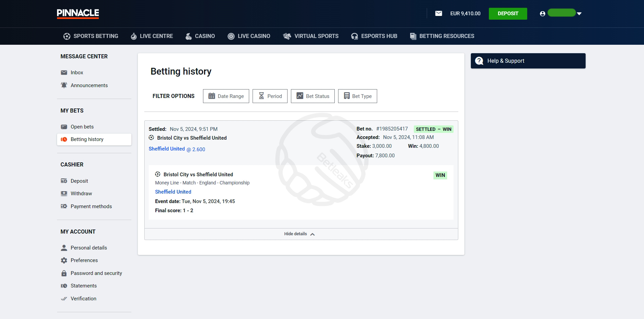The width and height of the screenshot is (644, 319).
Task: Select Betting history in sidebar
Action: point(94,139)
